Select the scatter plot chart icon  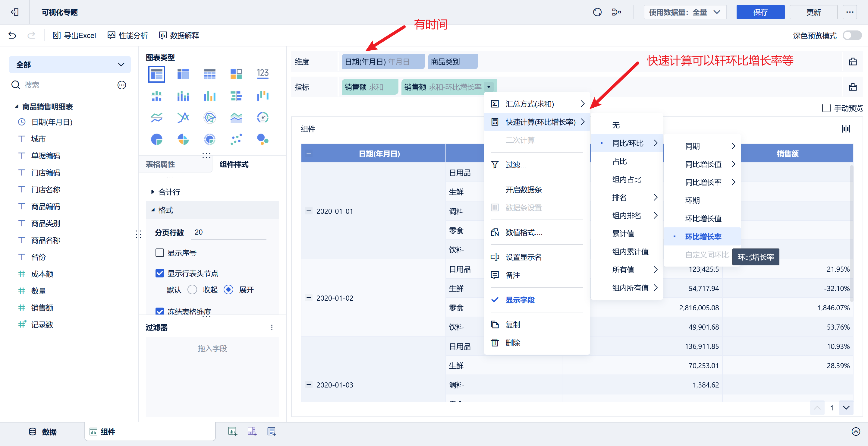236,139
